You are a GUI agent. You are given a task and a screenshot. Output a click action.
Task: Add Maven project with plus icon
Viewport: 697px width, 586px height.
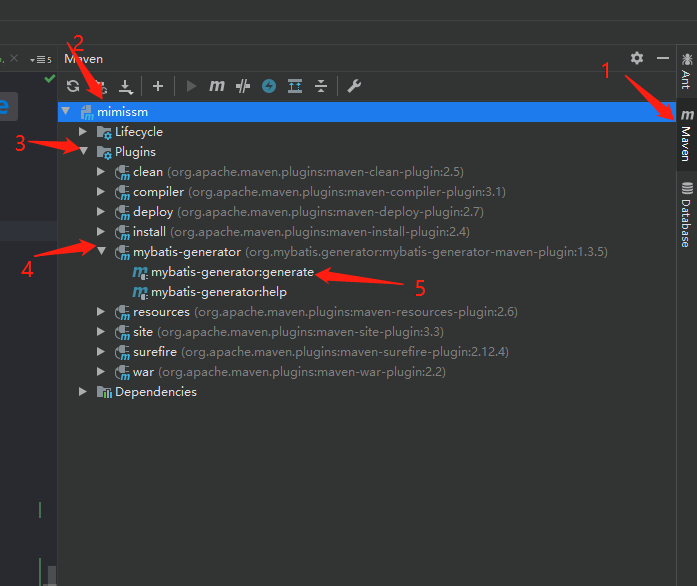point(158,86)
